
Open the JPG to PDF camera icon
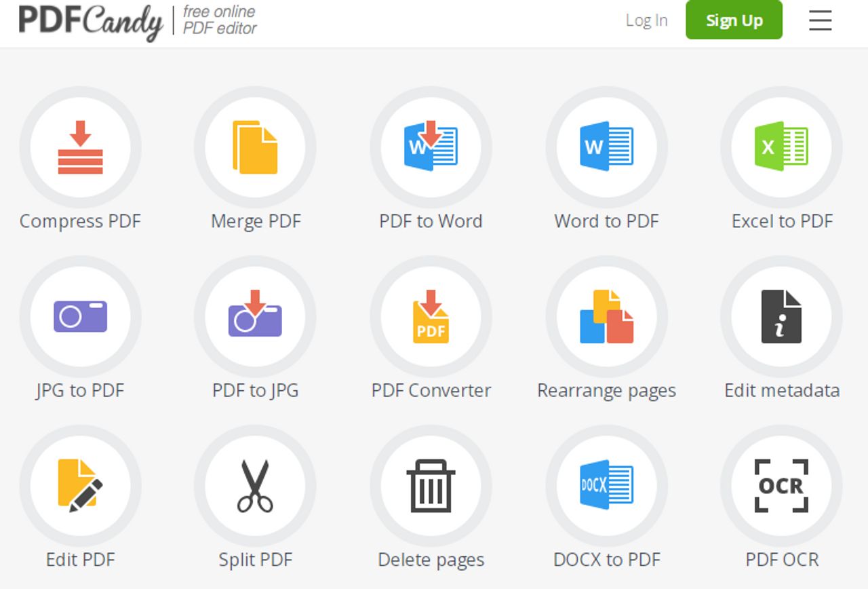(x=80, y=316)
